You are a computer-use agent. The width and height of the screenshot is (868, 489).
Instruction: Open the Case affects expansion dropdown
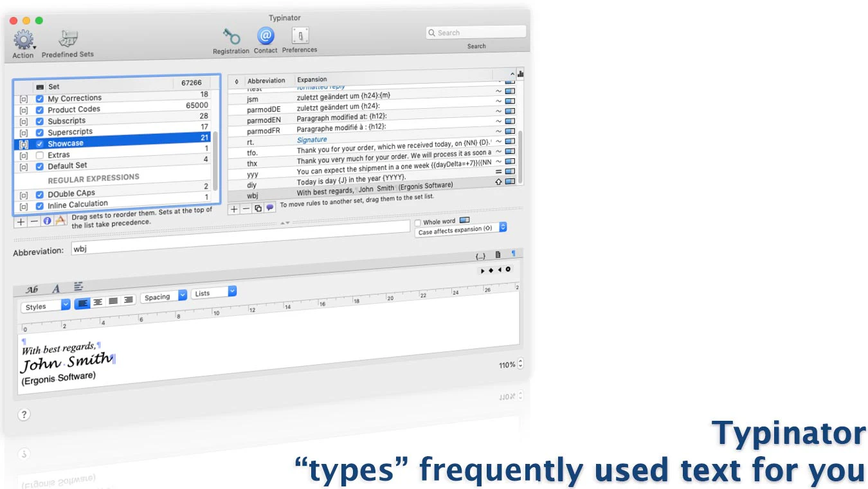[x=462, y=230]
